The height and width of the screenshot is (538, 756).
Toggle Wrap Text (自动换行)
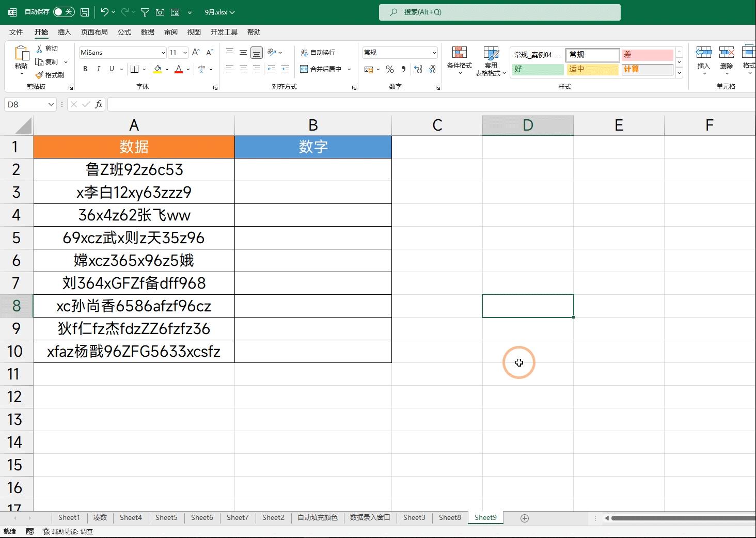pyautogui.click(x=318, y=53)
